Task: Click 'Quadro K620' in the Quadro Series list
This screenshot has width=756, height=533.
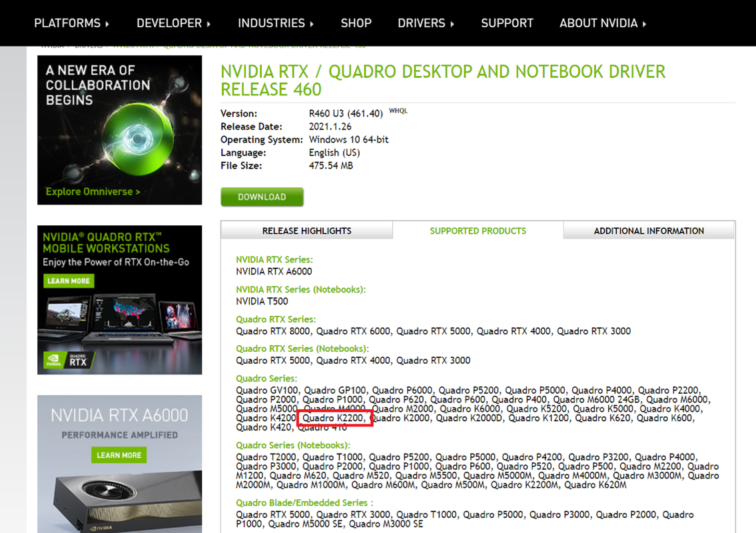Action: click(x=602, y=418)
